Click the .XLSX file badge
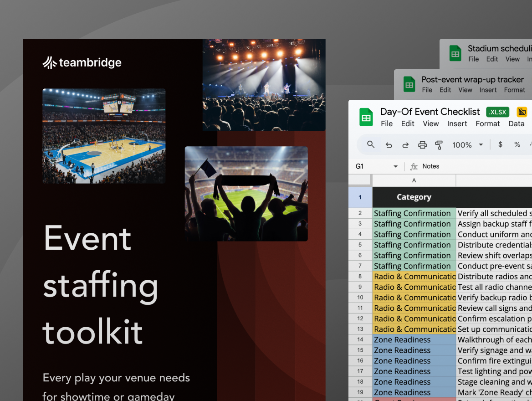532x401 pixels. click(x=498, y=112)
